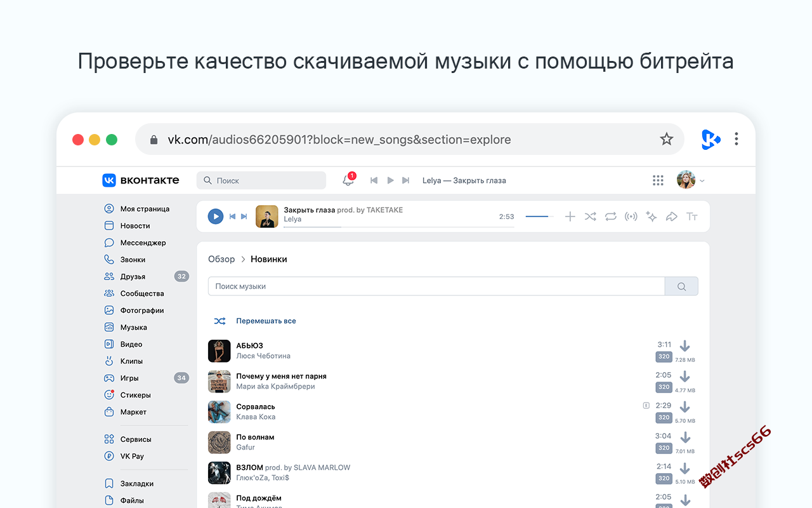Toggle shuffle in the player bar
Image resolution: width=812 pixels, height=508 pixels.
[590, 217]
